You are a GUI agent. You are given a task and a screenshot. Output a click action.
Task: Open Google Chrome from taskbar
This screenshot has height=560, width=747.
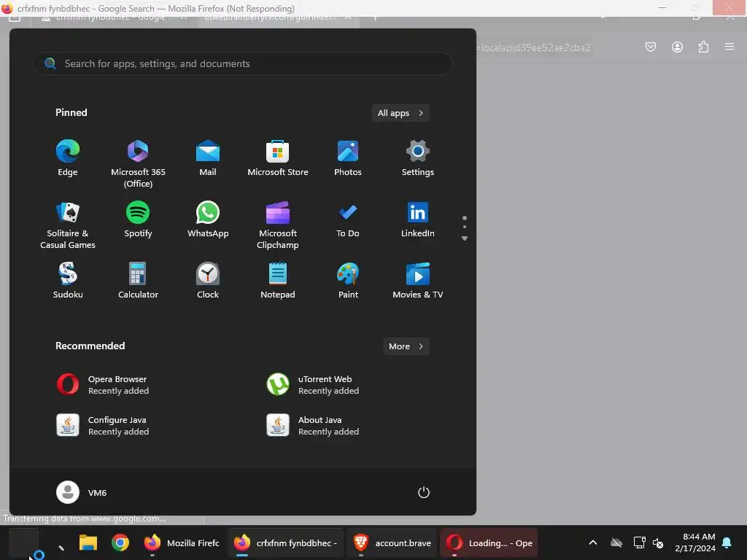click(120, 542)
